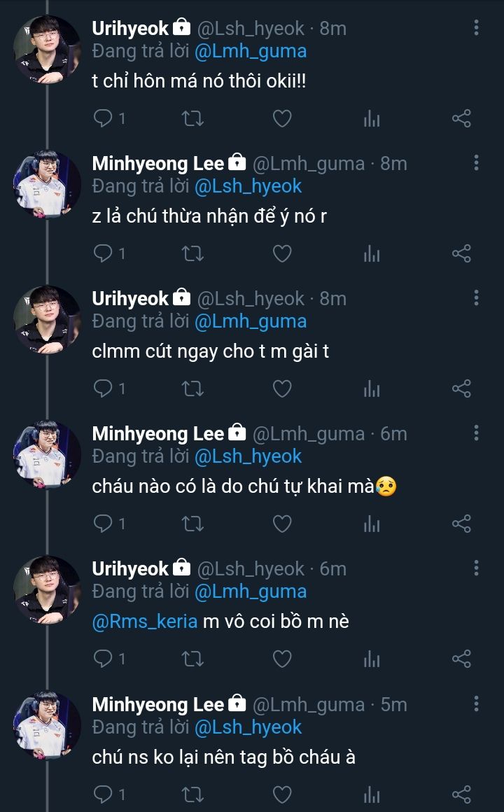Like the "chú ns ko lại" tweet
The image size is (504, 812).
[x=281, y=794]
